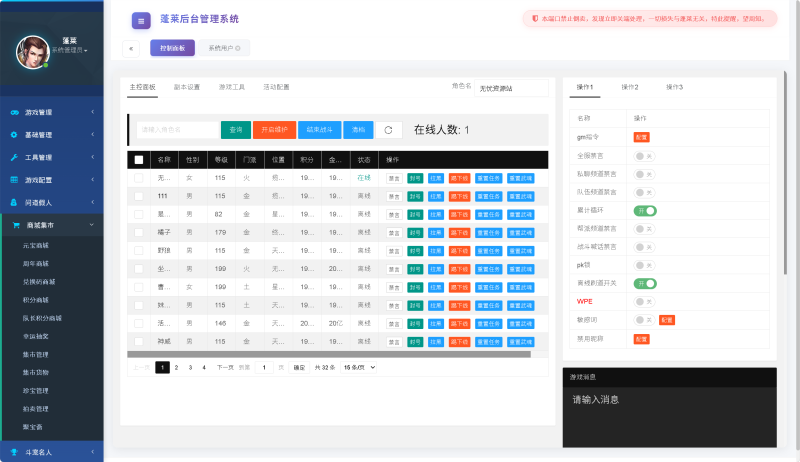Enable the 私聊频道禁言 switch
Screen dimensions: 800x462
644,174
